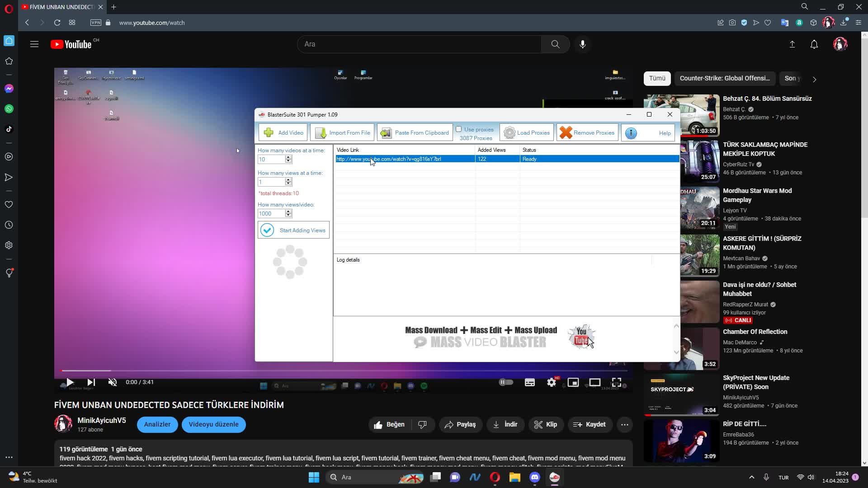Toggle the video autoplay switch
Image resolution: width=868 pixels, height=488 pixels.
tap(506, 382)
